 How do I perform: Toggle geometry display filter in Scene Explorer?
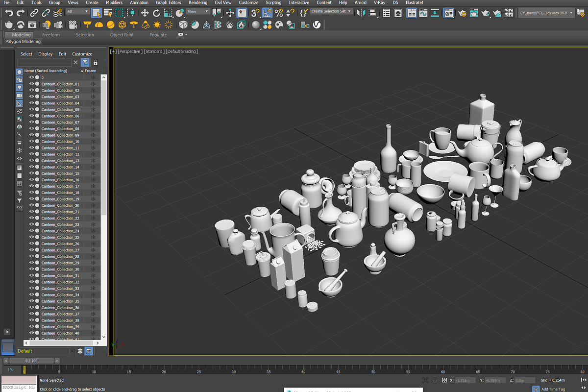pos(20,72)
